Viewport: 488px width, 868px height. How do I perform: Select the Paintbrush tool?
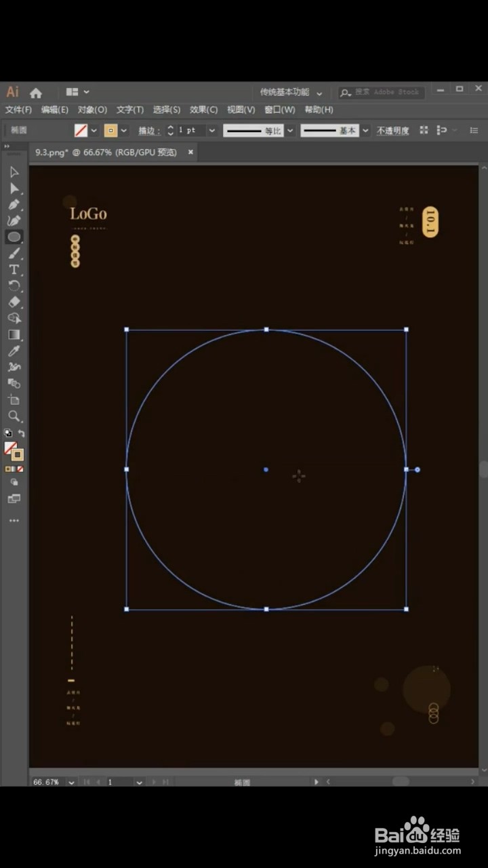(x=14, y=254)
